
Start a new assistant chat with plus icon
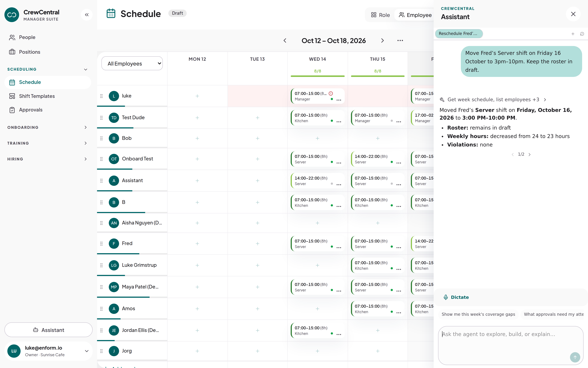click(573, 34)
